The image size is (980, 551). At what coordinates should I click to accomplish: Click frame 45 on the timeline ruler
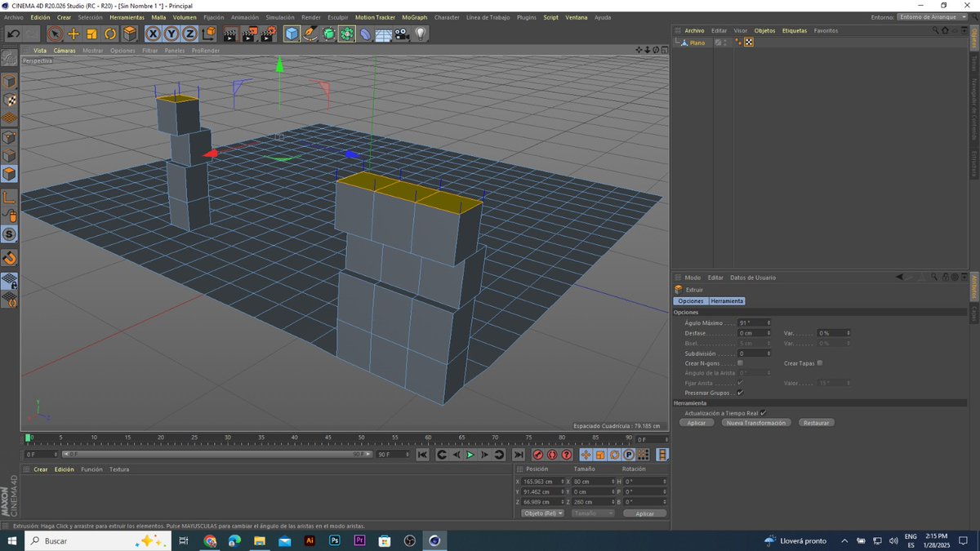[327, 438]
